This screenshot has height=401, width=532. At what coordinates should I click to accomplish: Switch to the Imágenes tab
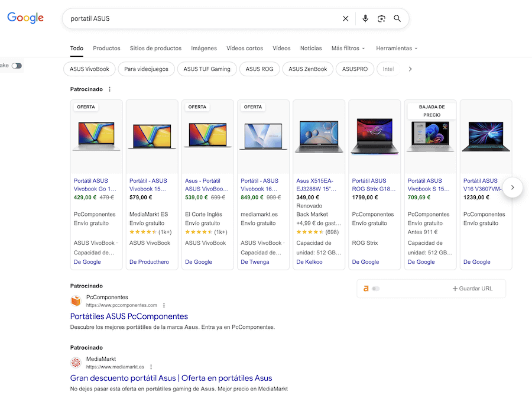click(x=204, y=48)
